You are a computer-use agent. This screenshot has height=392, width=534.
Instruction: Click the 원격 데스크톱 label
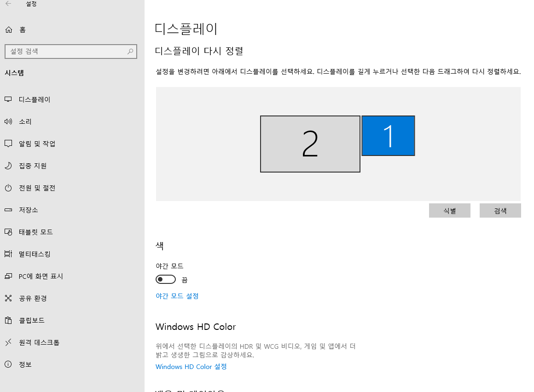click(x=39, y=342)
